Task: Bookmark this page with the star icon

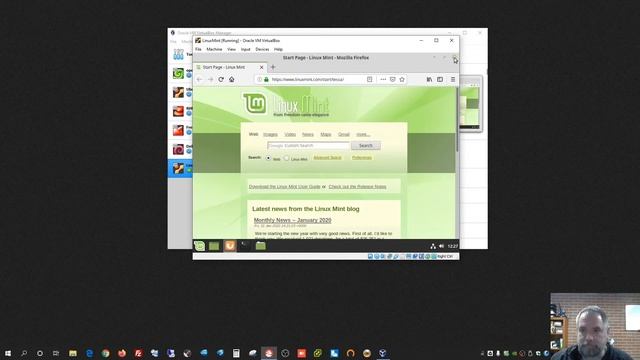Action: pyautogui.click(x=402, y=79)
